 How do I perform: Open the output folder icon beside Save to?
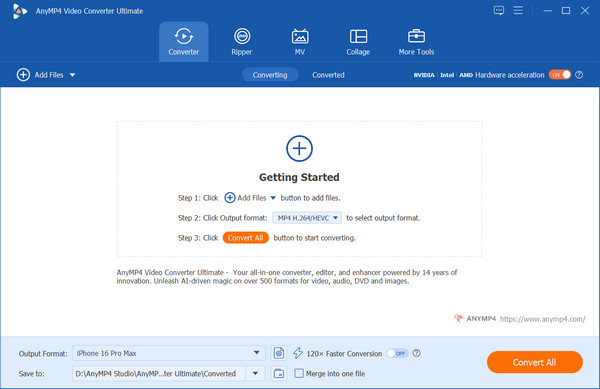point(279,373)
